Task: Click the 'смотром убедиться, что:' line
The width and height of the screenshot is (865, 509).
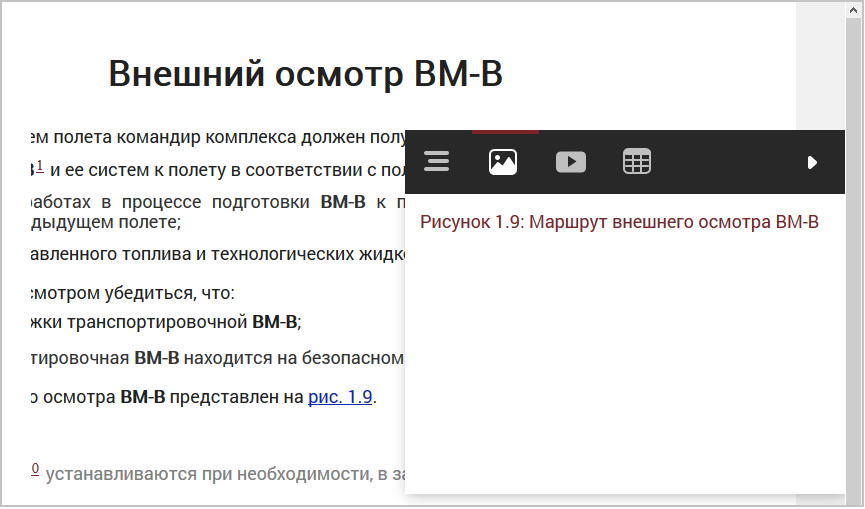Action: coord(130,294)
